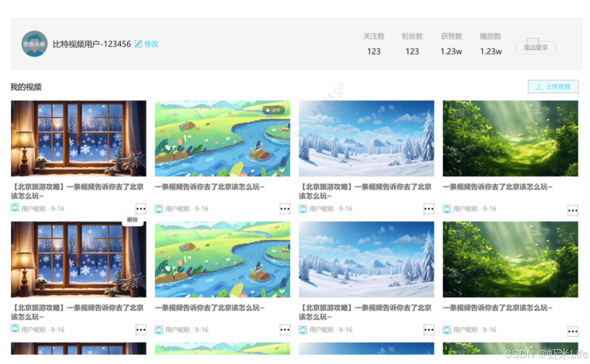
Task: Click the 【北京旅游攻略】 title under second-row window video
Action: (x=77, y=312)
